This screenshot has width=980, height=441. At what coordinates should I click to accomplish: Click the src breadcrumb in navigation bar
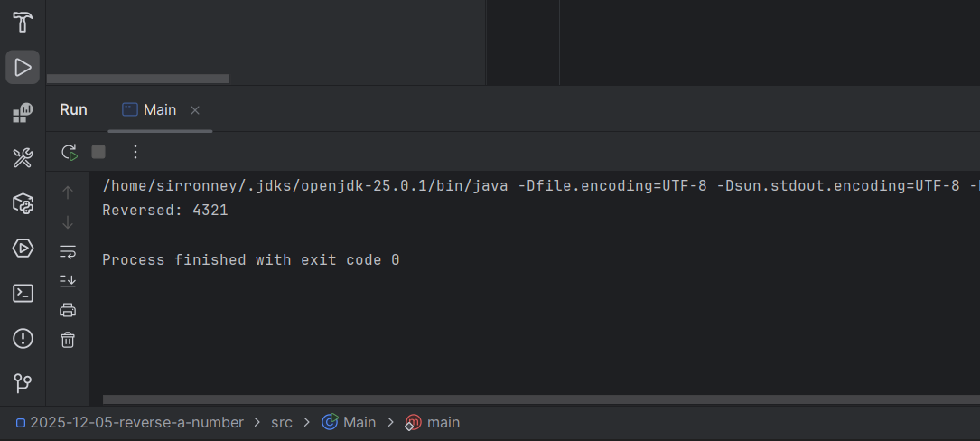pos(281,422)
